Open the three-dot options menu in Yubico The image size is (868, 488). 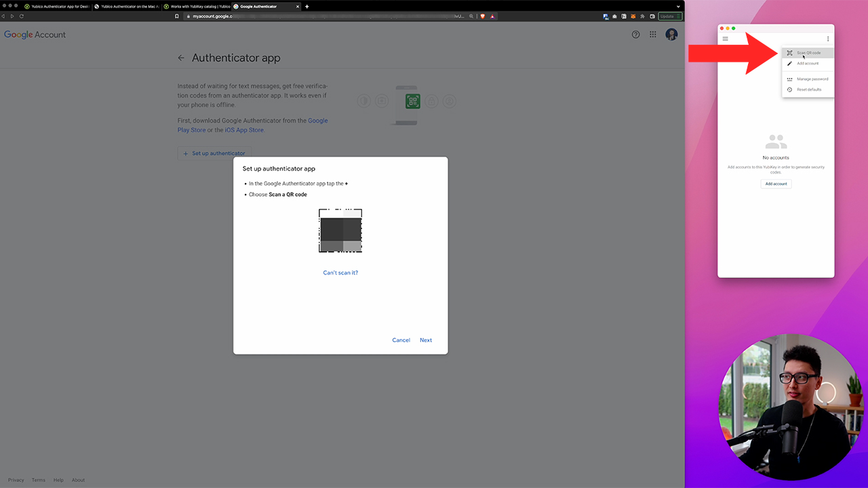pos(828,39)
